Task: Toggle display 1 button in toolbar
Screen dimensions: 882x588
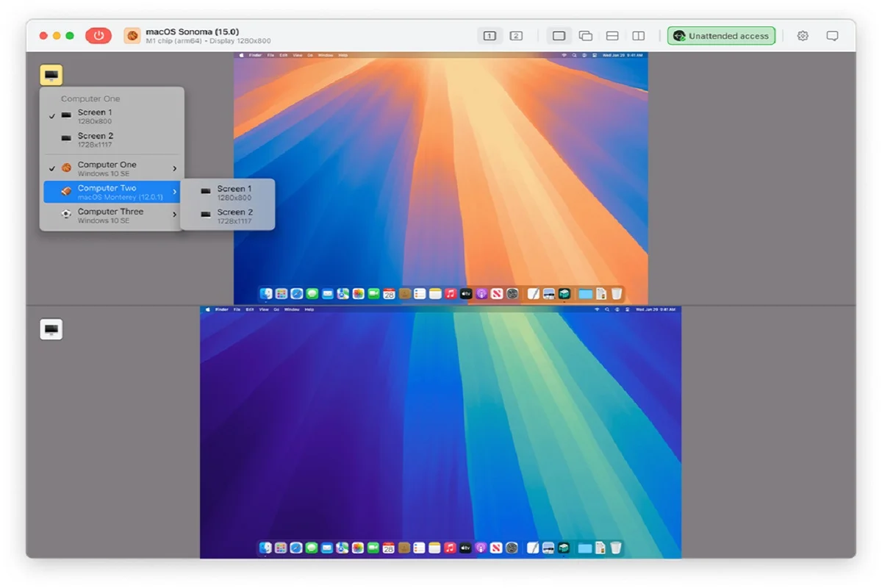Action: 490,35
